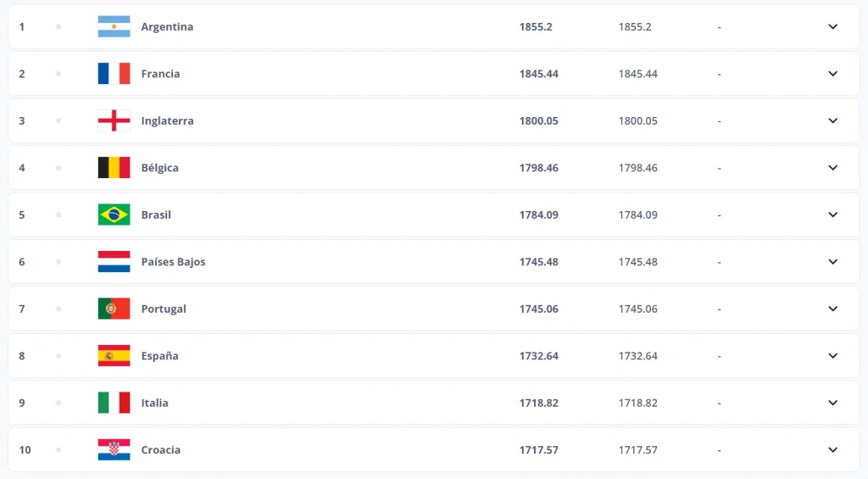
Task: Click the Portugal flag icon
Action: click(x=114, y=309)
